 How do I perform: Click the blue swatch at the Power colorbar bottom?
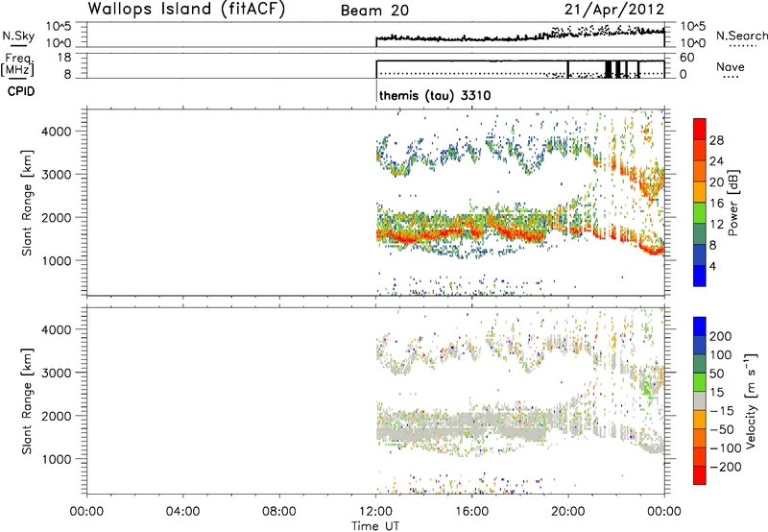[700, 276]
